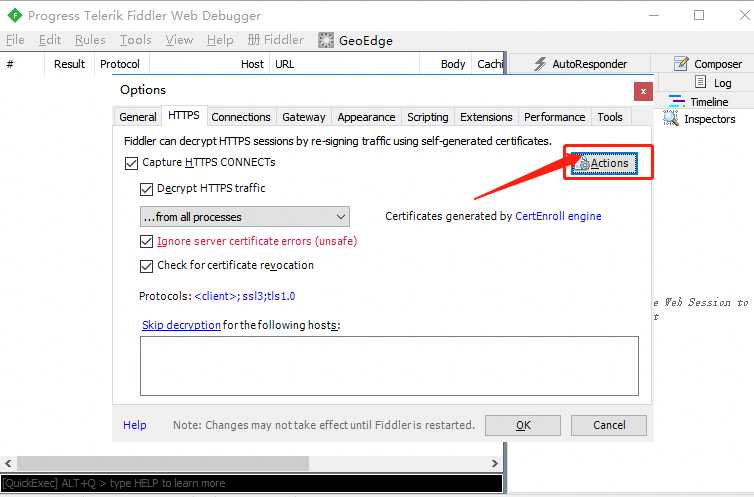Click the CertEnroll engine link

coord(558,216)
